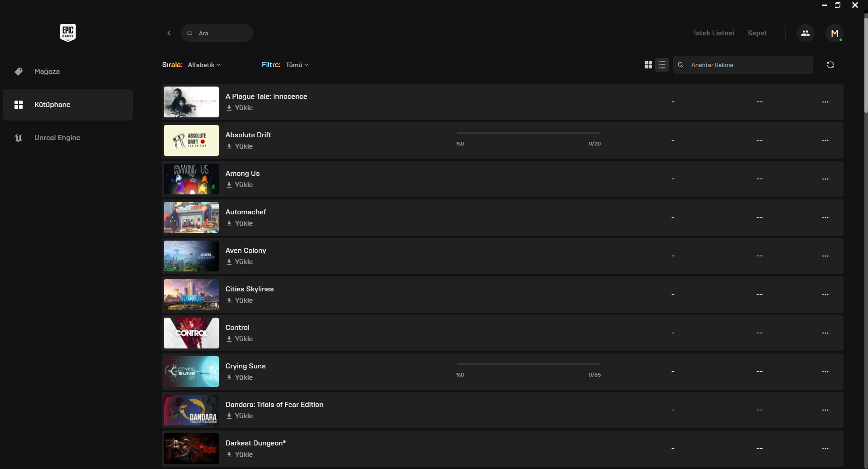Open the friends list icon
This screenshot has width=868, height=469.
(805, 33)
